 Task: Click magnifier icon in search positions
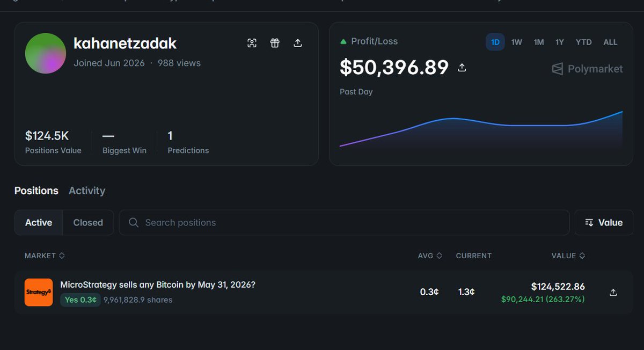(134, 222)
